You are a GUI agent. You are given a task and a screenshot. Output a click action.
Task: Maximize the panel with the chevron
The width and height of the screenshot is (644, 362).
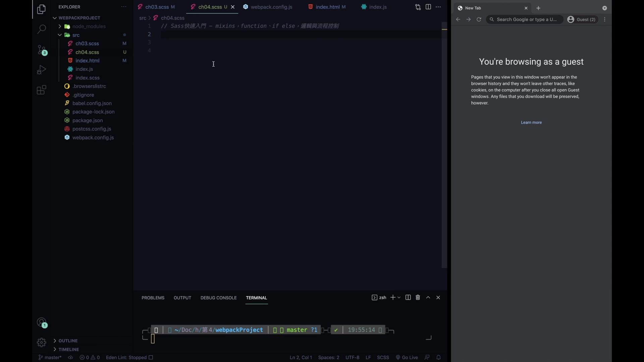(428, 297)
